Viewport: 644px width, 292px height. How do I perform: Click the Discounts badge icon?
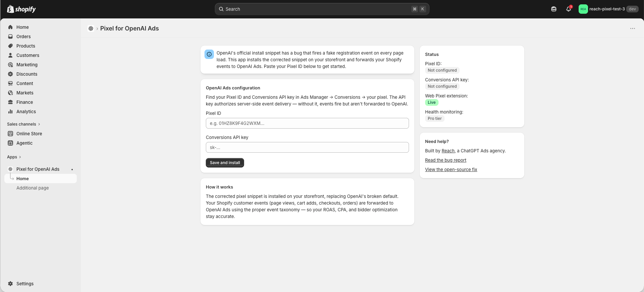10,74
